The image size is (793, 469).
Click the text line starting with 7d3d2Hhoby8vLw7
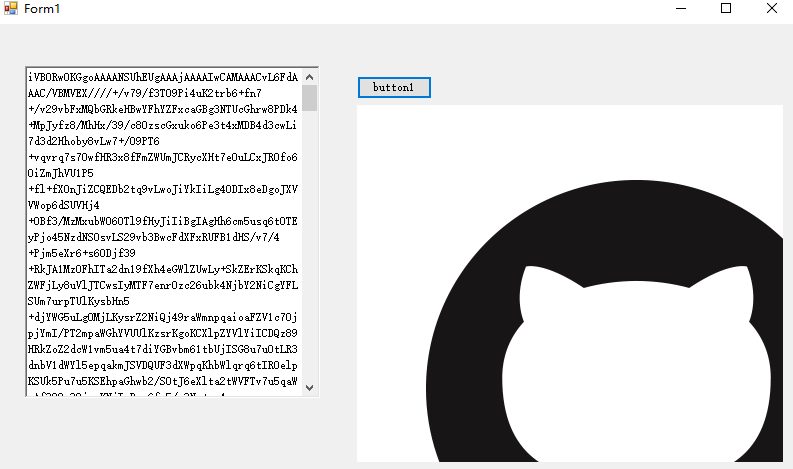coord(94,141)
